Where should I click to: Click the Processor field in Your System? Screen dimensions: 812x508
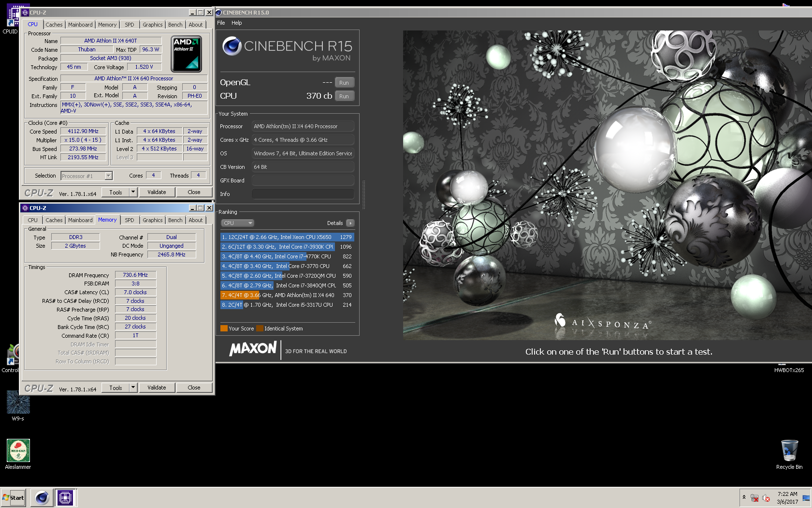point(303,126)
